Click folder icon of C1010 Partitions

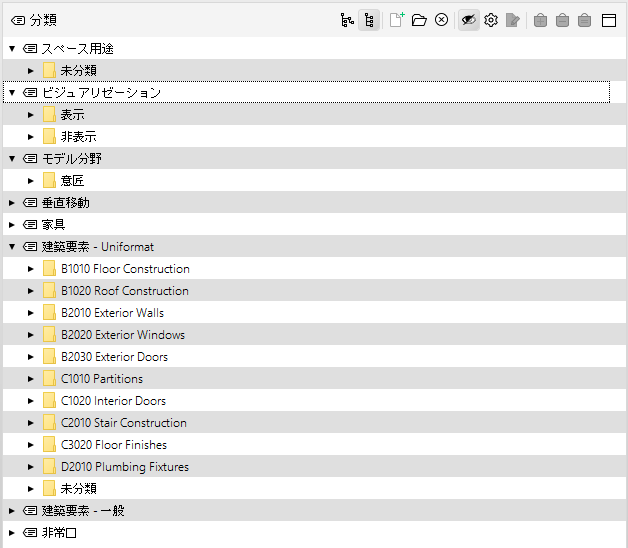[49, 379]
